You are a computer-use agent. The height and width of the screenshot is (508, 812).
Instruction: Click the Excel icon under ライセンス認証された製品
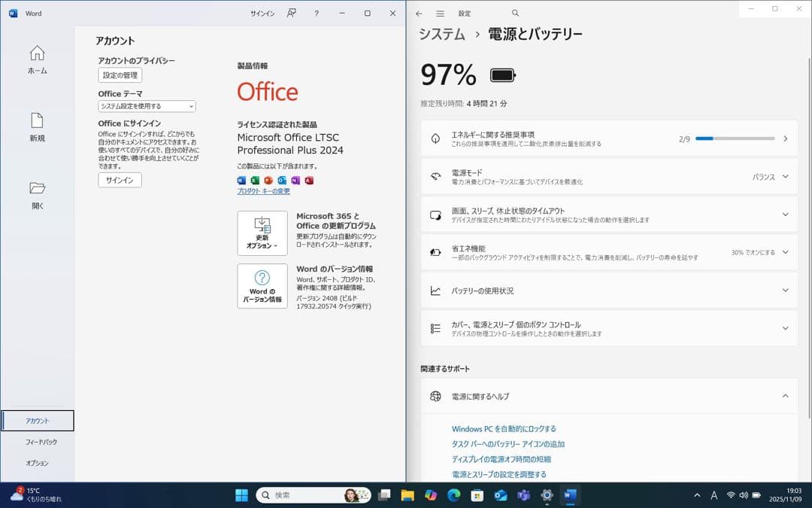coord(255,180)
